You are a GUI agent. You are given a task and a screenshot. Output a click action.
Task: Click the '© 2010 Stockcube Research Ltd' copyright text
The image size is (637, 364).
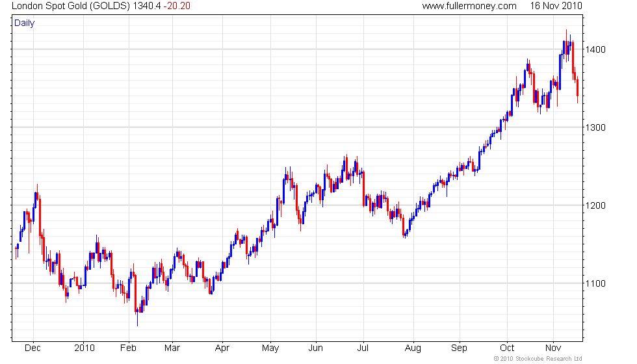[x=538, y=359]
